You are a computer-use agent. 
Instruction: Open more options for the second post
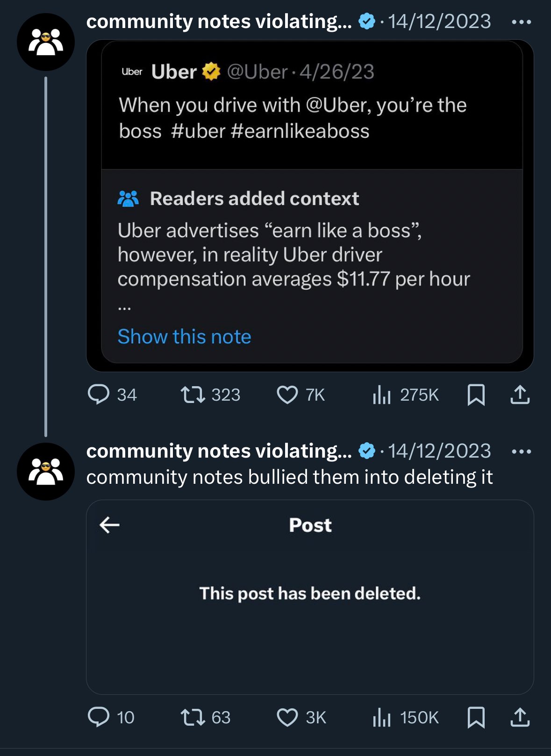click(x=521, y=452)
